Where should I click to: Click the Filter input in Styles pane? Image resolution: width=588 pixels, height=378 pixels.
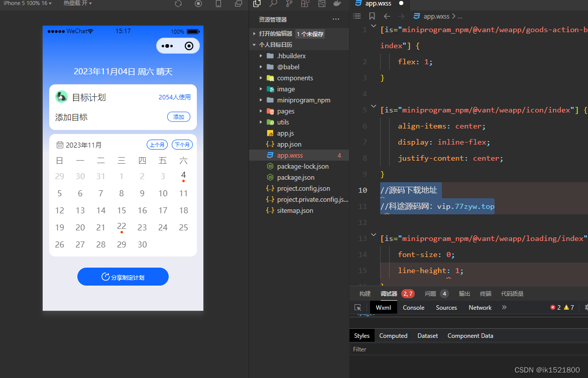pos(469,349)
